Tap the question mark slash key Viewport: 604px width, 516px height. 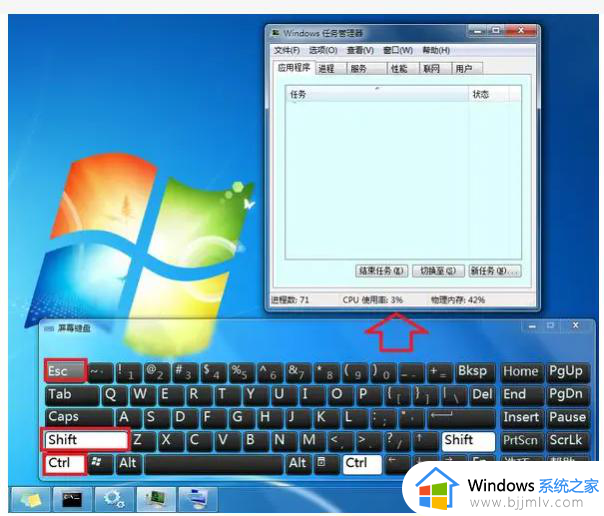[x=397, y=441]
